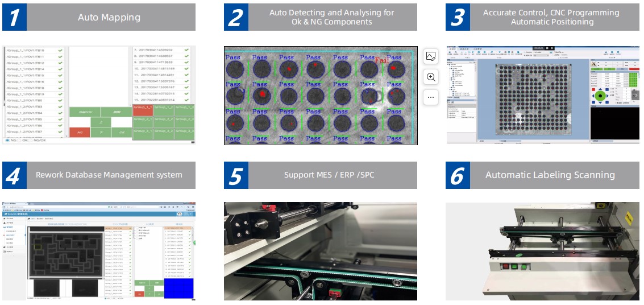
Task: Select the NG radio button
Action: point(7,139)
